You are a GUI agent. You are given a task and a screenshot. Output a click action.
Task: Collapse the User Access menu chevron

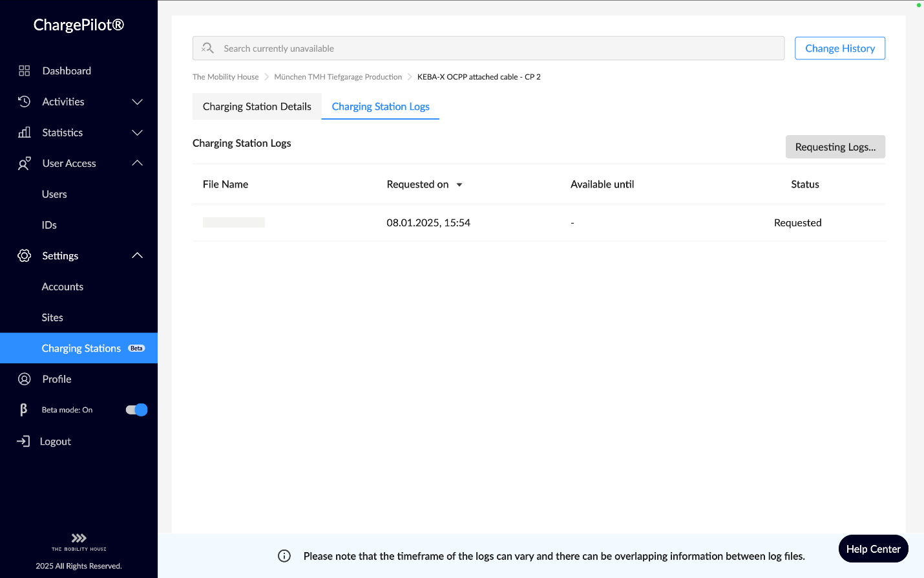tap(137, 163)
